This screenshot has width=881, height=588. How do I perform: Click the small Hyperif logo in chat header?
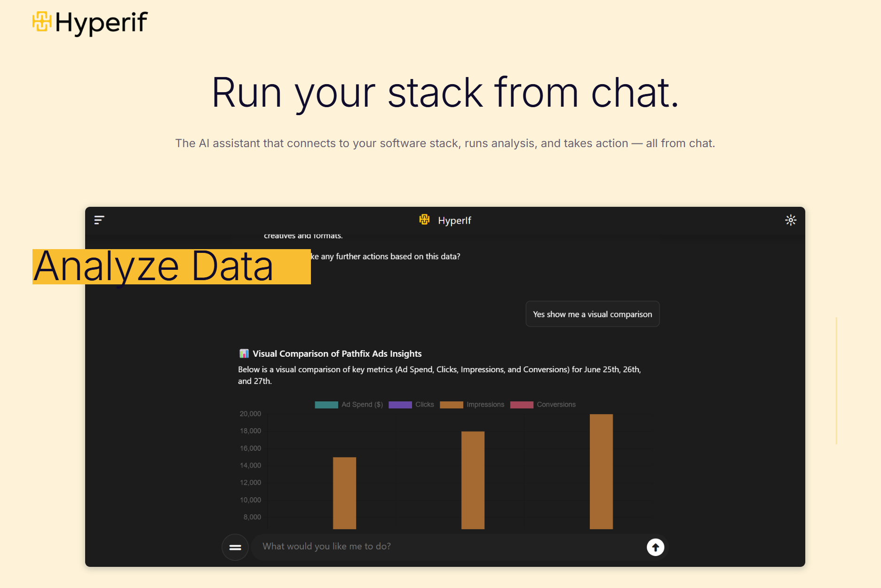tap(425, 220)
